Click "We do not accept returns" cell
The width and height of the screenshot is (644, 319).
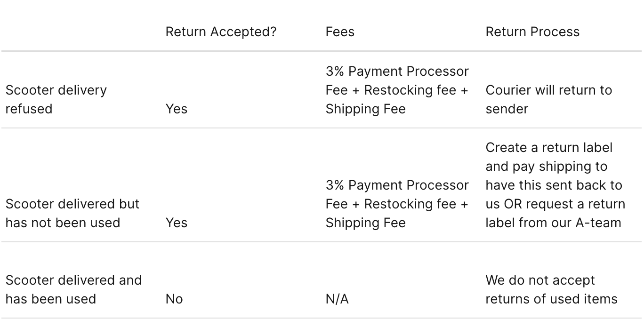[551, 289]
